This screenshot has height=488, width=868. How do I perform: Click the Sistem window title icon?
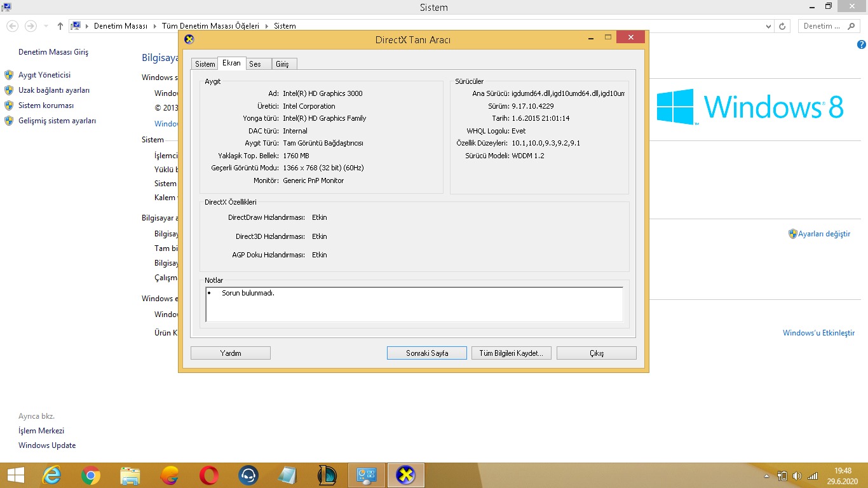click(x=7, y=7)
